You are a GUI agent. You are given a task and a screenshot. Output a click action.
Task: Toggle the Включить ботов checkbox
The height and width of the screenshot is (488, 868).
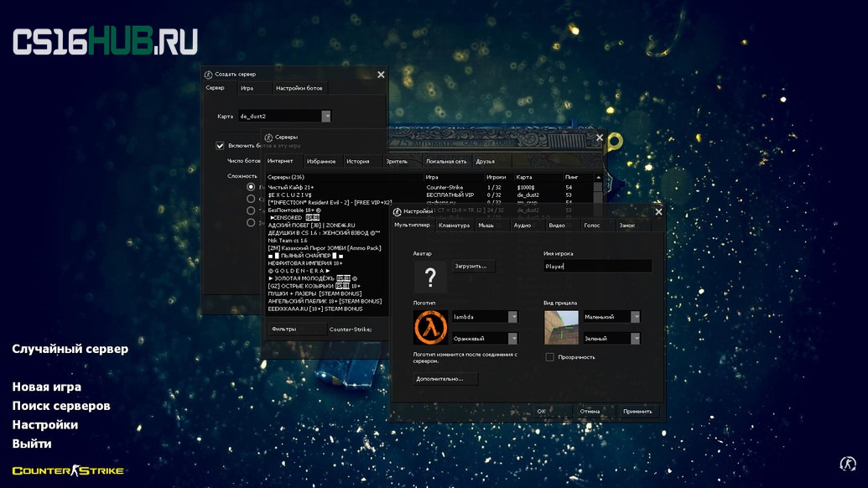(x=220, y=146)
